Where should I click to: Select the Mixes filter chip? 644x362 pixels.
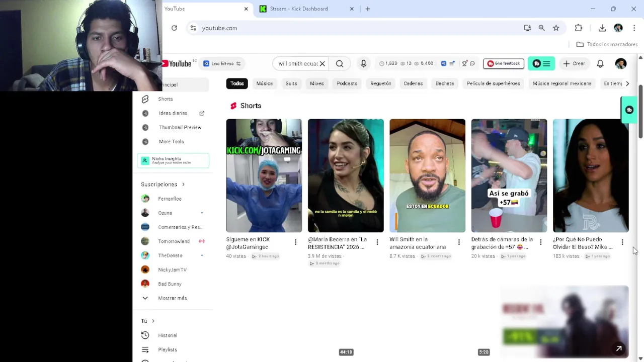click(317, 83)
